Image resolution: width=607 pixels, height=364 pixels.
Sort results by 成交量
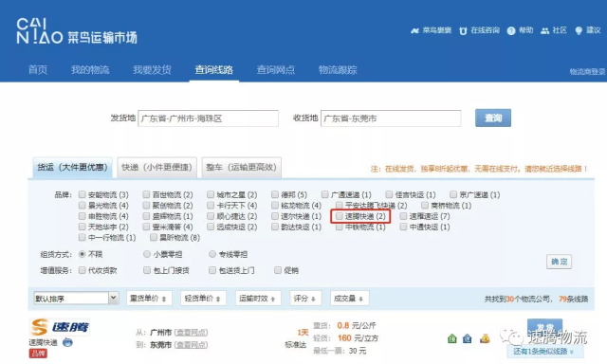[349, 299]
